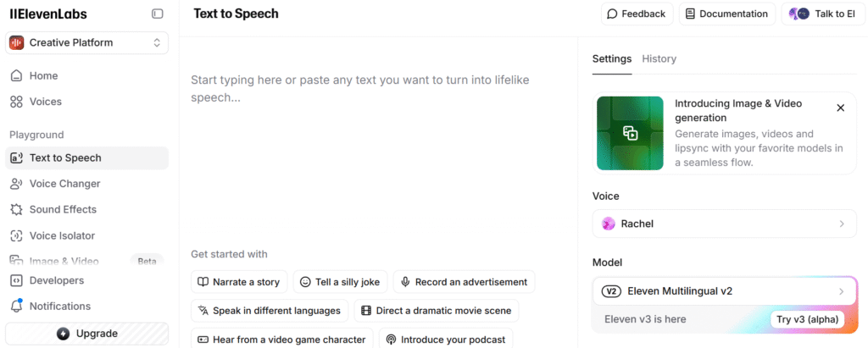Expand the Eleven Multilingual v2 model picker
868x348 pixels.
[724, 291]
